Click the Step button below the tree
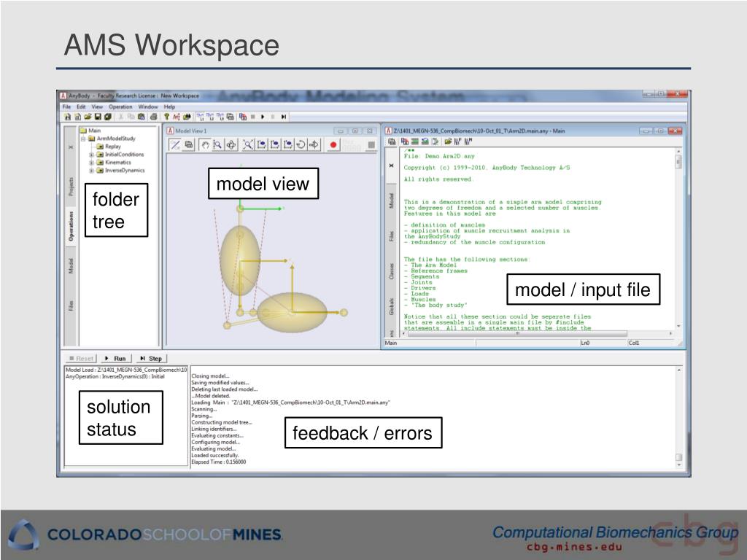Screen dimensions: 747x560 [150, 359]
